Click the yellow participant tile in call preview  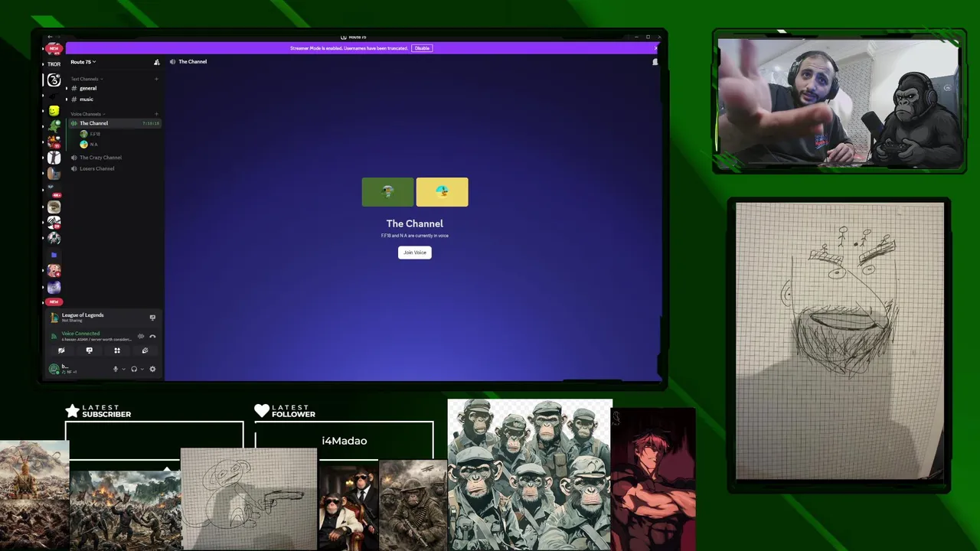pos(442,192)
